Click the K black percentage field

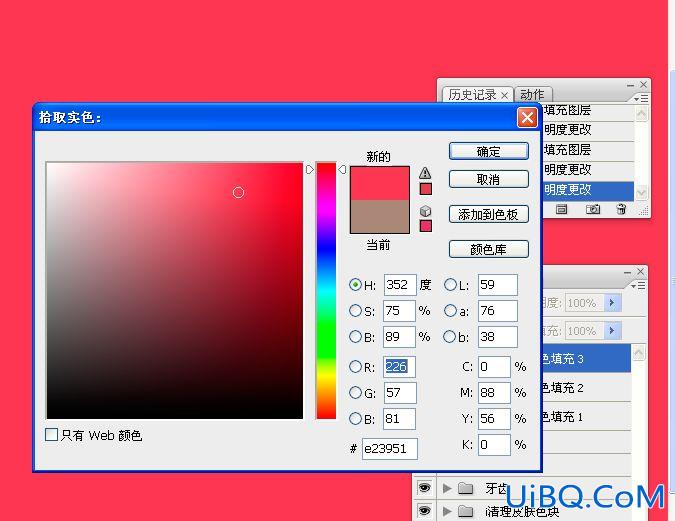tap(494, 445)
